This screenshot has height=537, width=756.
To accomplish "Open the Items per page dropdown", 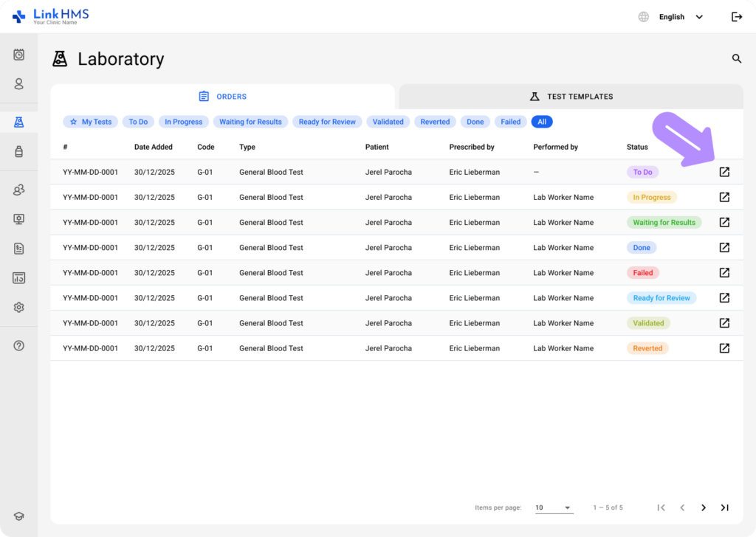I will point(554,507).
